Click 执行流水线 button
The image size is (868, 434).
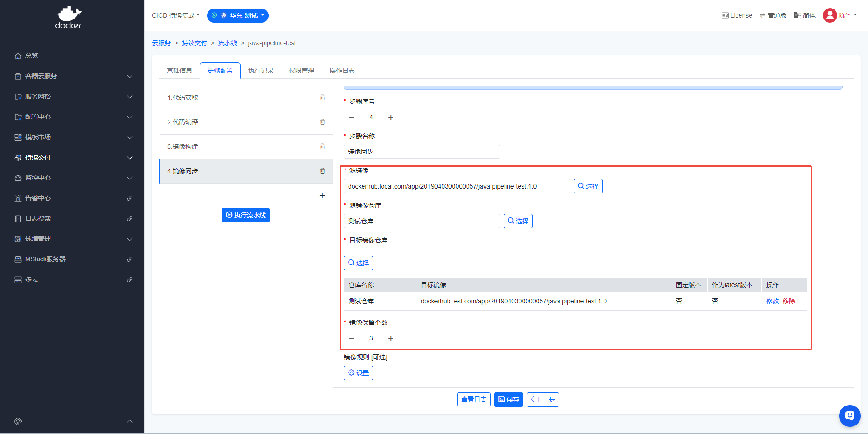pos(246,215)
